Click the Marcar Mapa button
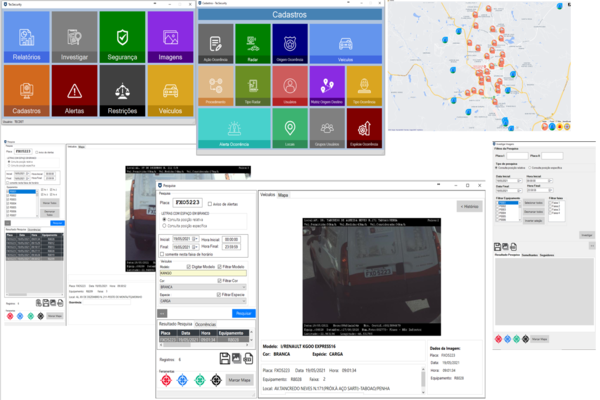 (238, 381)
